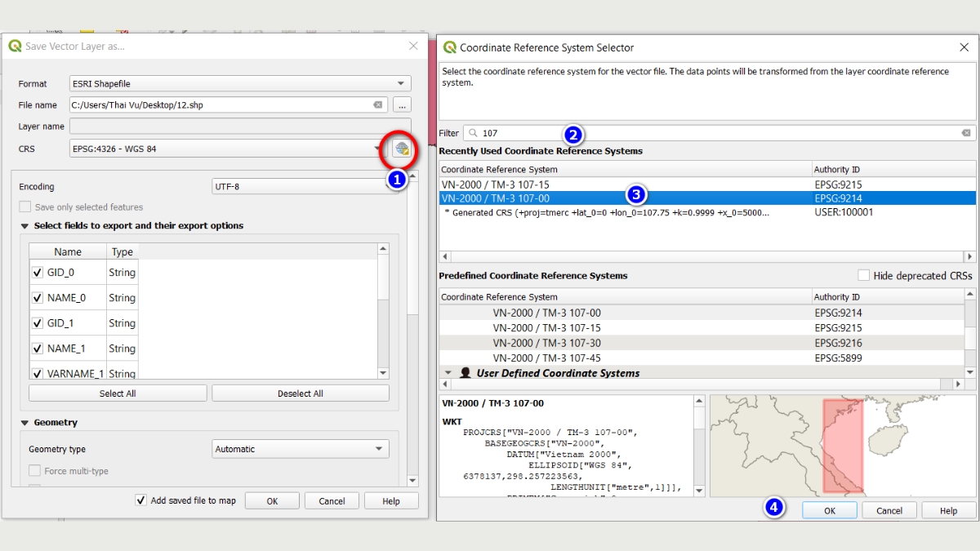Click the fields table vertical scrollbar
Screen dimensions: 980x551
click(383, 310)
